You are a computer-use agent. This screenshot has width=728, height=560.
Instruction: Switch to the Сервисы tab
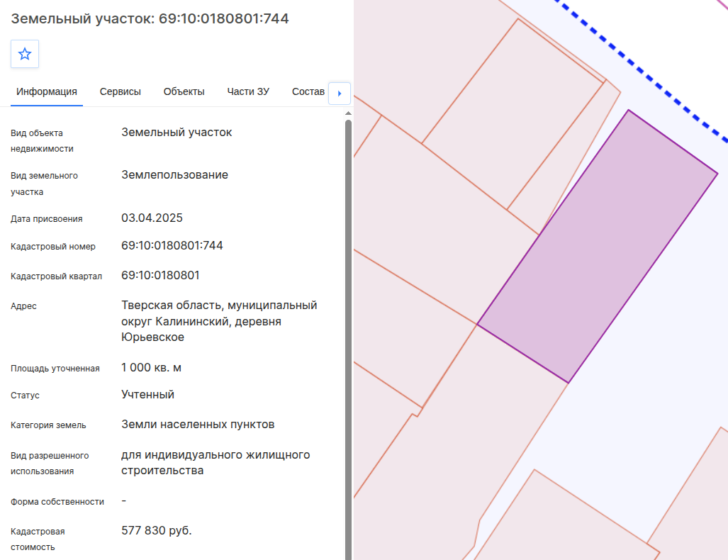coord(121,92)
